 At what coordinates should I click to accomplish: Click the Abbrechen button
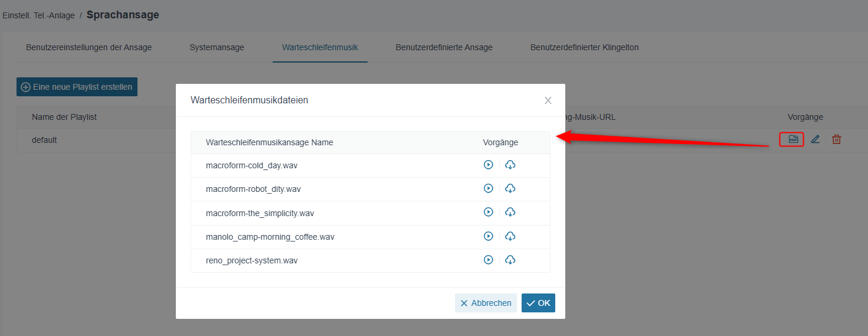[x=486, y=303]
